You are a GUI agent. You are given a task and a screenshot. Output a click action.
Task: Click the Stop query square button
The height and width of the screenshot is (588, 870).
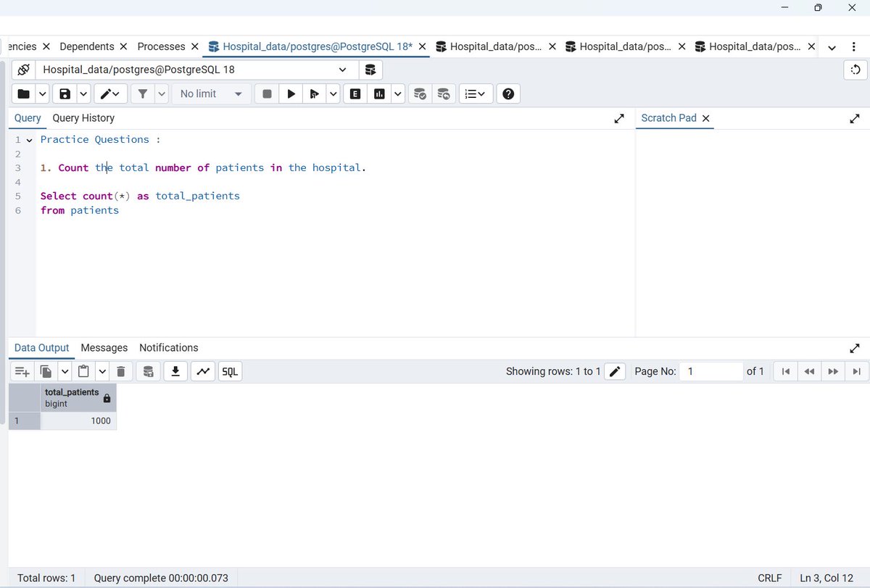267,94
